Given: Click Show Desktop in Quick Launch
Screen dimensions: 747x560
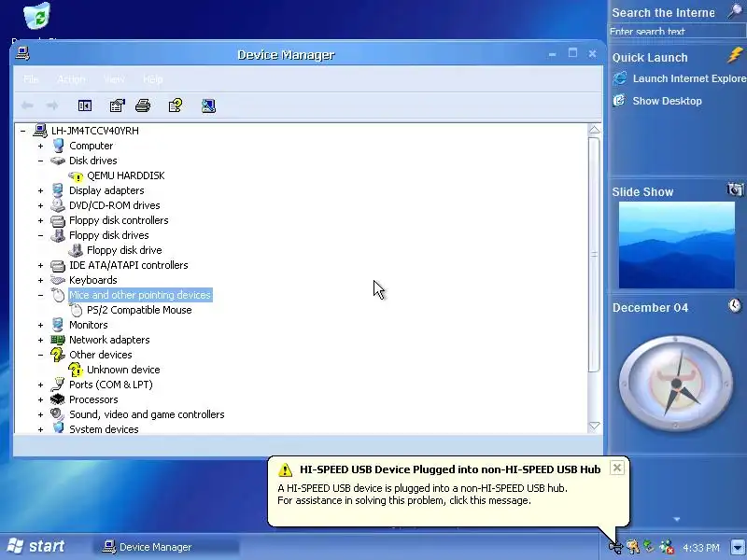Looking at the screenshot, I should coord(657,101).
